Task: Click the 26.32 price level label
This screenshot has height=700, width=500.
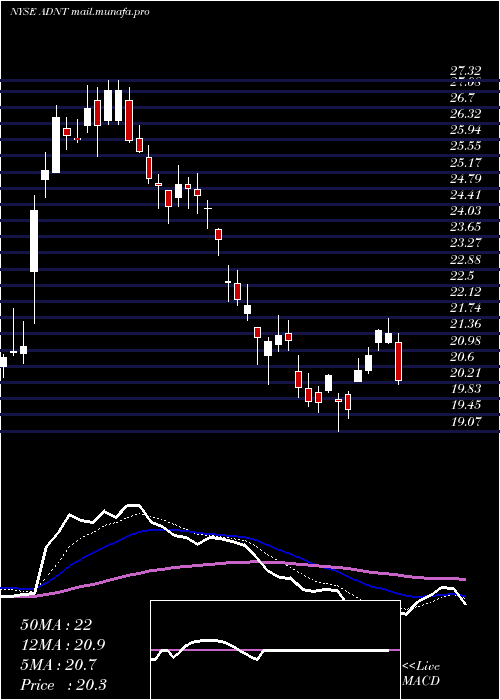Action: 465,114
